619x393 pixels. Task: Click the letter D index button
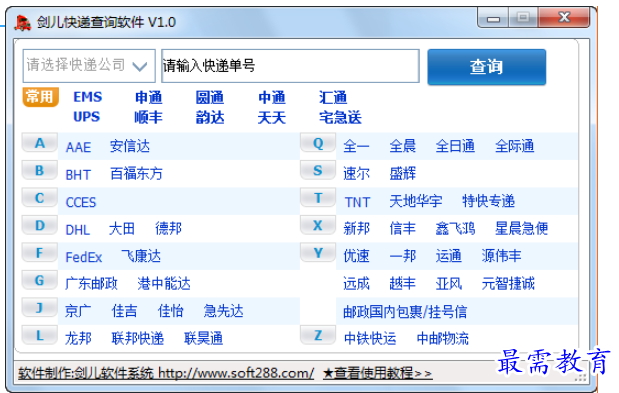point(39,226)
